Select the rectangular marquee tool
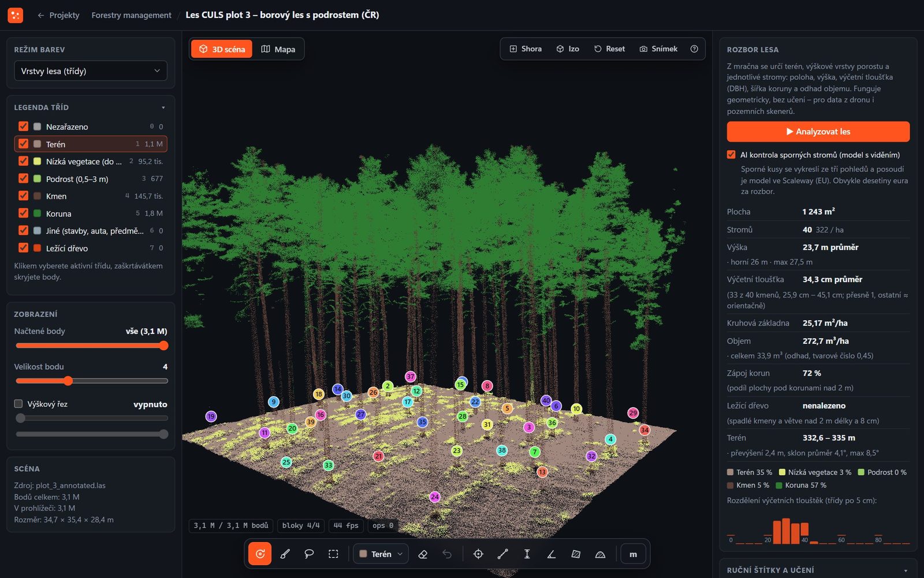Screen dimensions: 924x578 333,554
